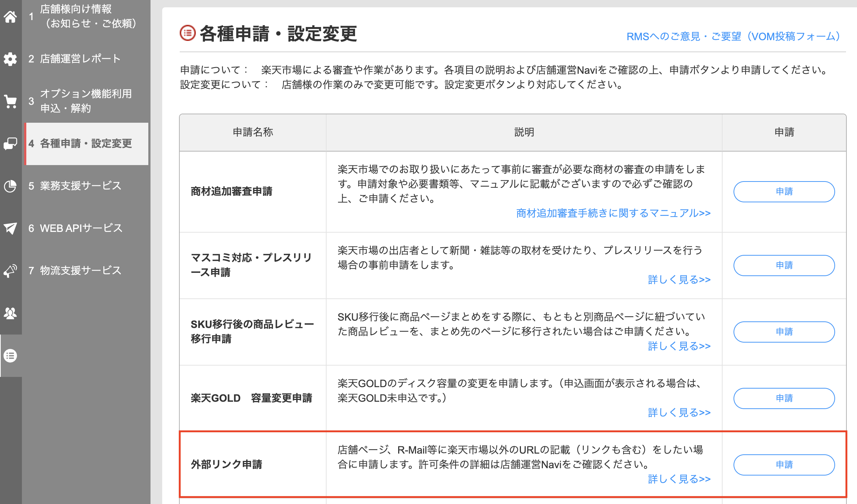Click the 申請名称 column header
The image size is (857, 504).
(x=253, y=132)
